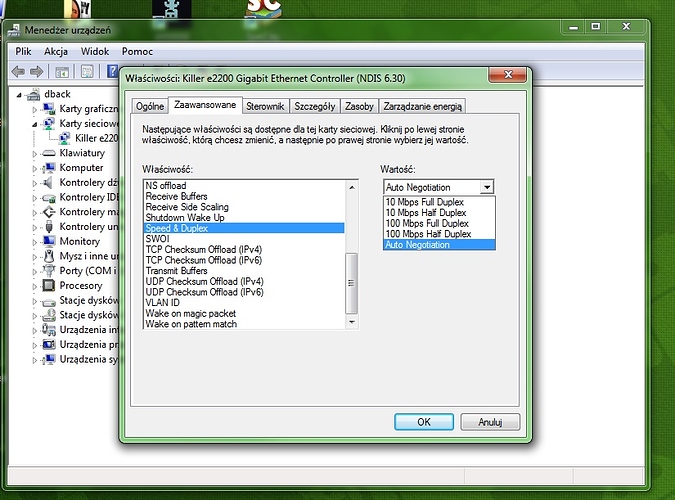Select TCP Checksum Offload (IPv6) property
The height and width of the screenshot is (500, 675).
244,260
